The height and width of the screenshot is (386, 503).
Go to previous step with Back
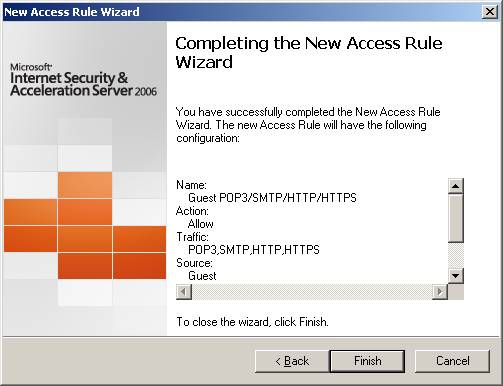click(292, 361)
